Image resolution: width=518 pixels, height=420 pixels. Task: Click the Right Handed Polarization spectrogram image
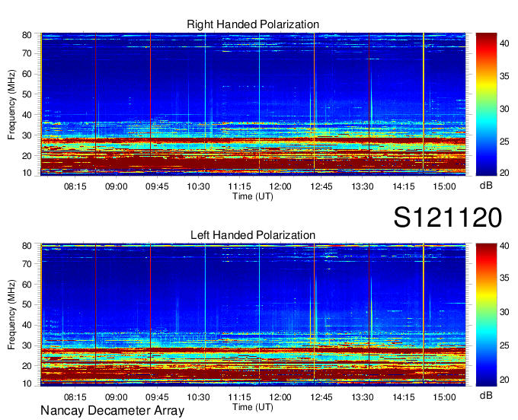point(253,104)
